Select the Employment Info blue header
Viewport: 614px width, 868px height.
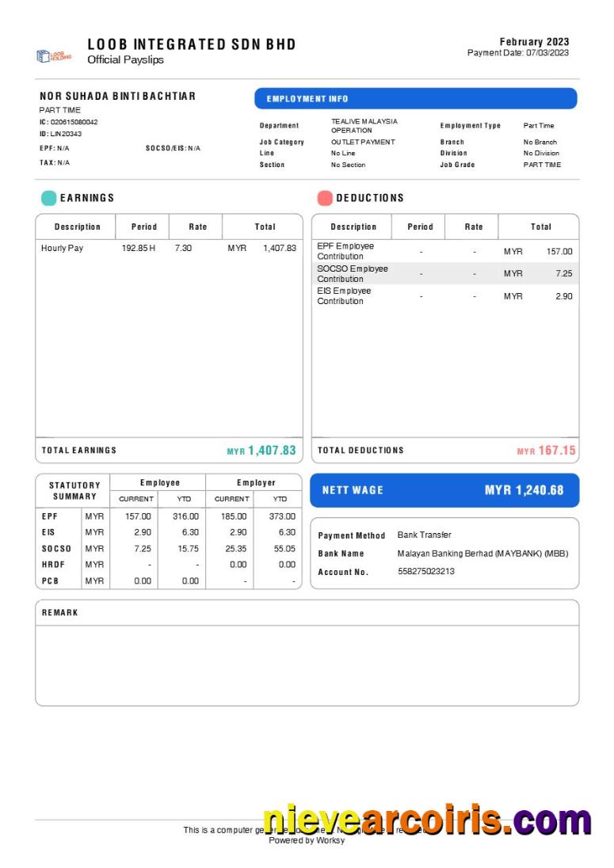(415, 99)
